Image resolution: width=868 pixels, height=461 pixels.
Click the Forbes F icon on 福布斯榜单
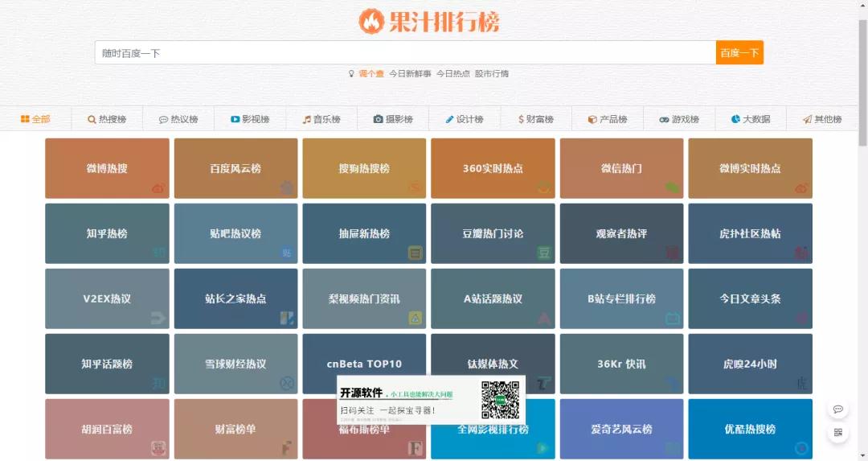click(x=416, y=447)
